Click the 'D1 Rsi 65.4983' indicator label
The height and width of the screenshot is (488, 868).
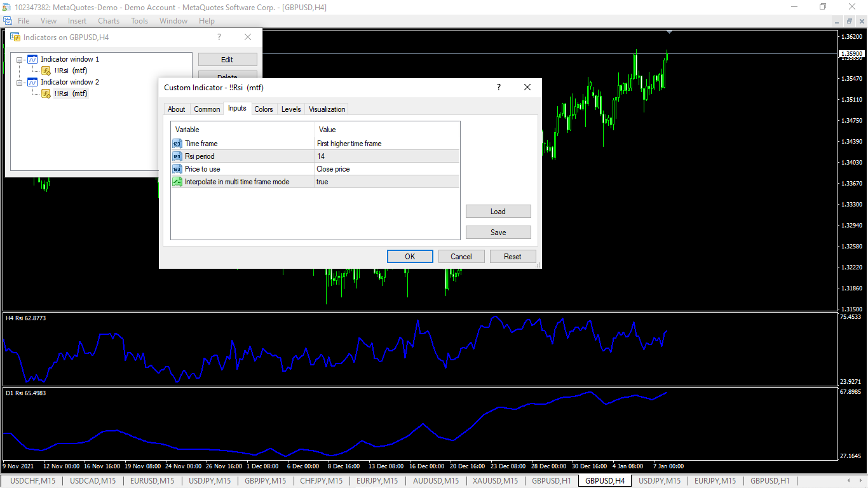coord(26,393)
